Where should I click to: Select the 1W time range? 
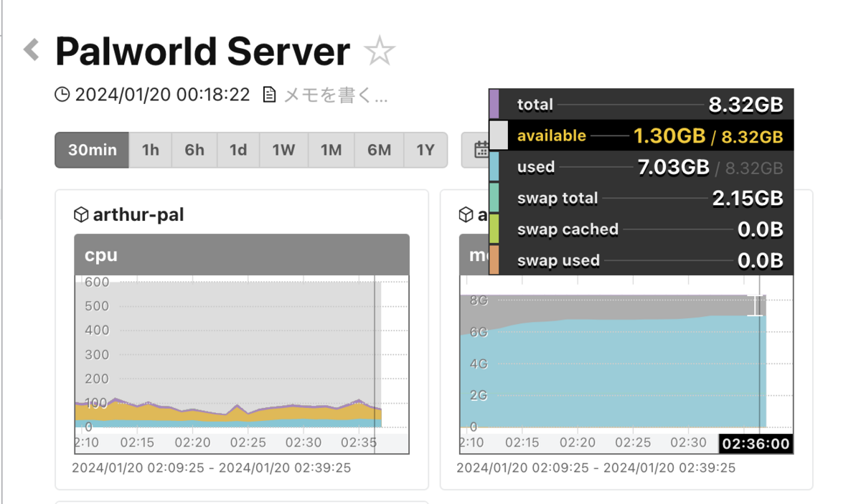284,150
